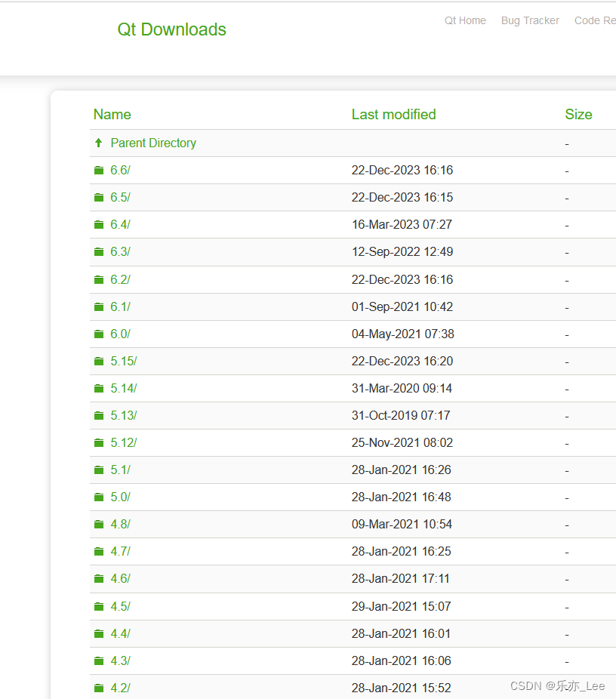Click the folder icon beside 4.3/

point(99,661)
